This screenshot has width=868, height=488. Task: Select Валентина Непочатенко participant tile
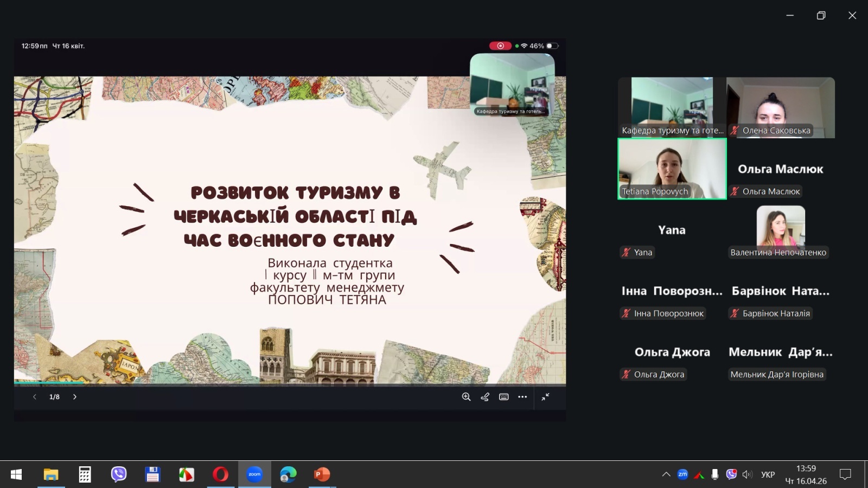tap(780, 229)
